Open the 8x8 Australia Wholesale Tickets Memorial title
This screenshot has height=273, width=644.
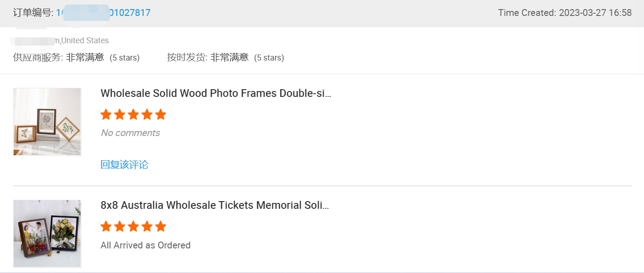[x=215, y=205]
